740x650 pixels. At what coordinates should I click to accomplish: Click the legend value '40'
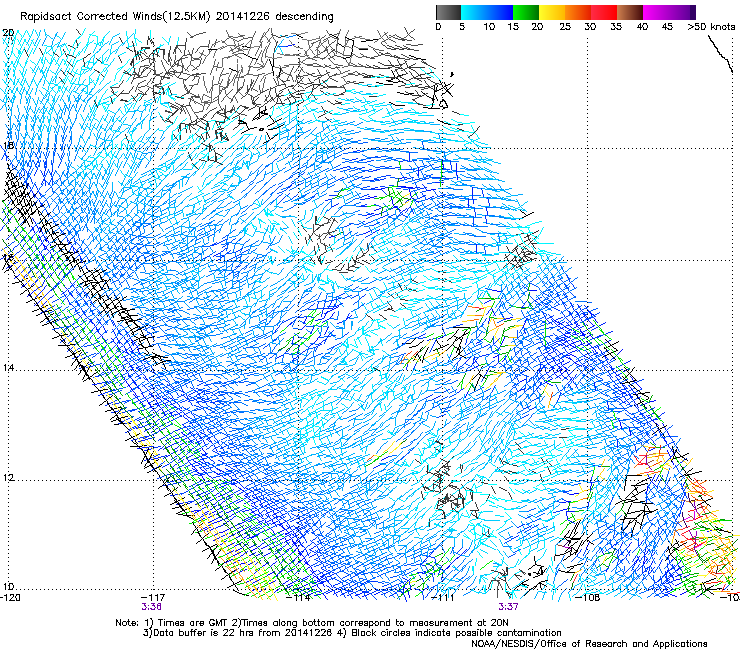click(x=642, y=27)
